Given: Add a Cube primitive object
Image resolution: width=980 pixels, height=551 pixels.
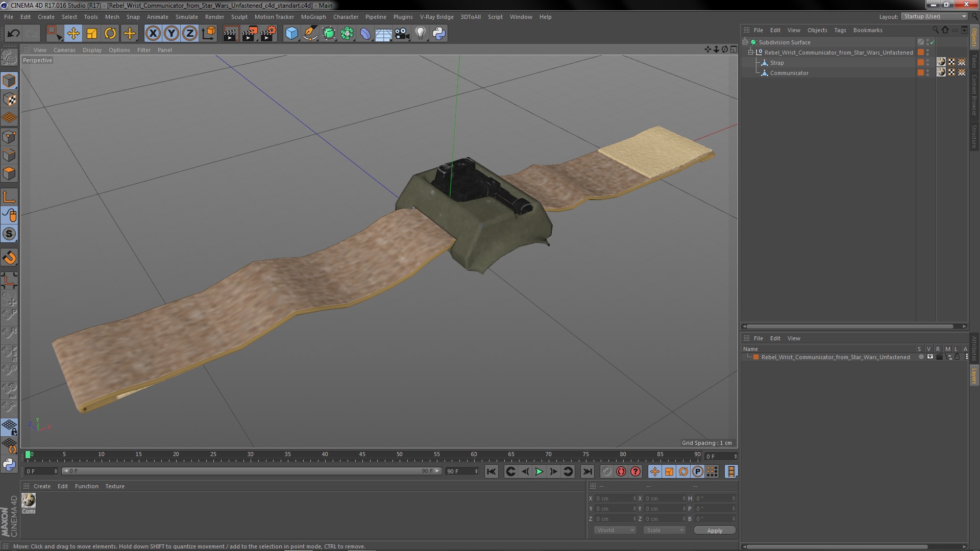Looking at the screenshot, I should pyautogui.click(x=291, y=34).
